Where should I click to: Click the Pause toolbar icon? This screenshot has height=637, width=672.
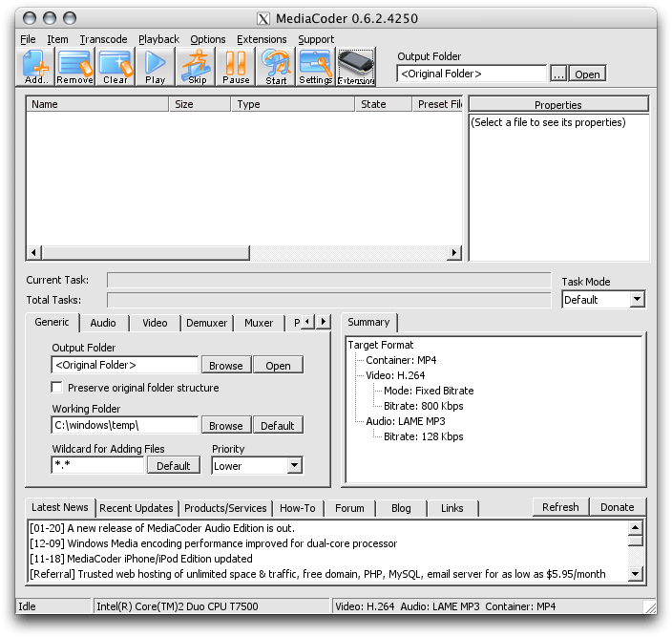pyautogui.click(x=236, y=67)
